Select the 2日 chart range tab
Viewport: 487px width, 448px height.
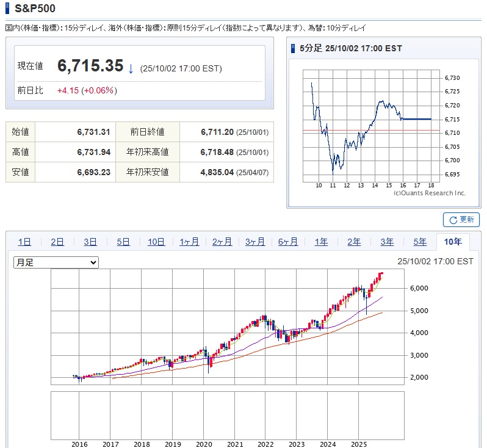[57, 242]
